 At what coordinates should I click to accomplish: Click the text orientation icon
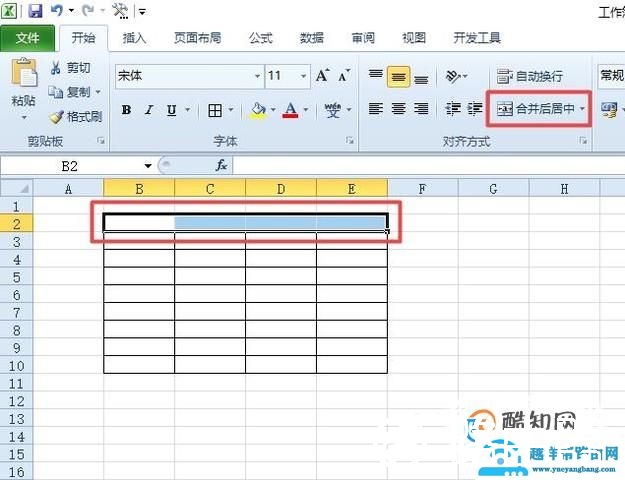tap(453, 76)
